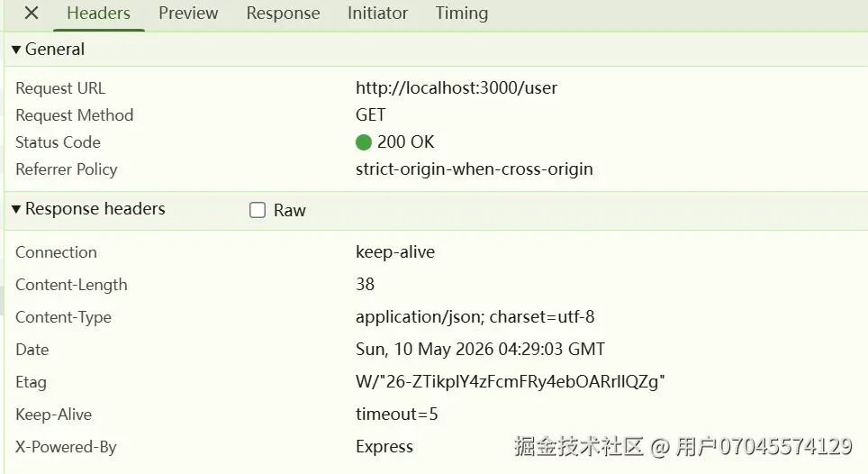Click the Raw label text

[290, 211]
